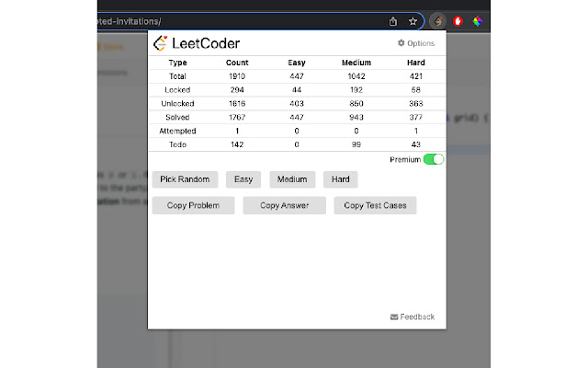This screenshot has height=368, width=588.
Task: Pick a random Easy problem
Action: (x=243, y=179)
